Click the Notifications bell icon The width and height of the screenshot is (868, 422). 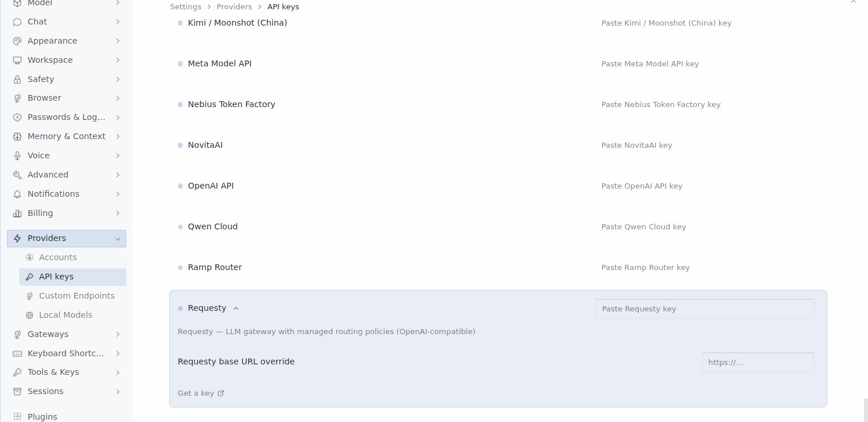(x=17, y=194)
